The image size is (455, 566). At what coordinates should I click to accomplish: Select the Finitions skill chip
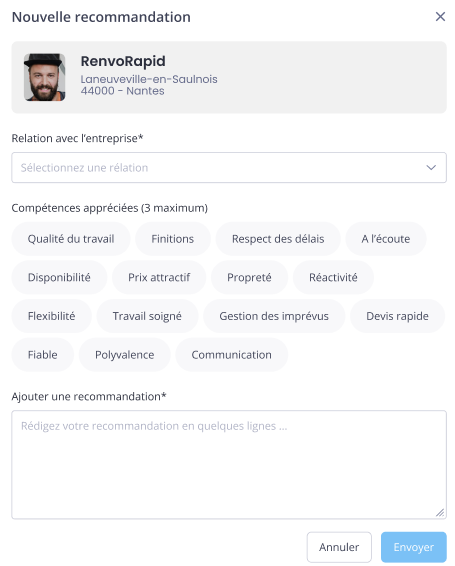[x=173, y=239]
